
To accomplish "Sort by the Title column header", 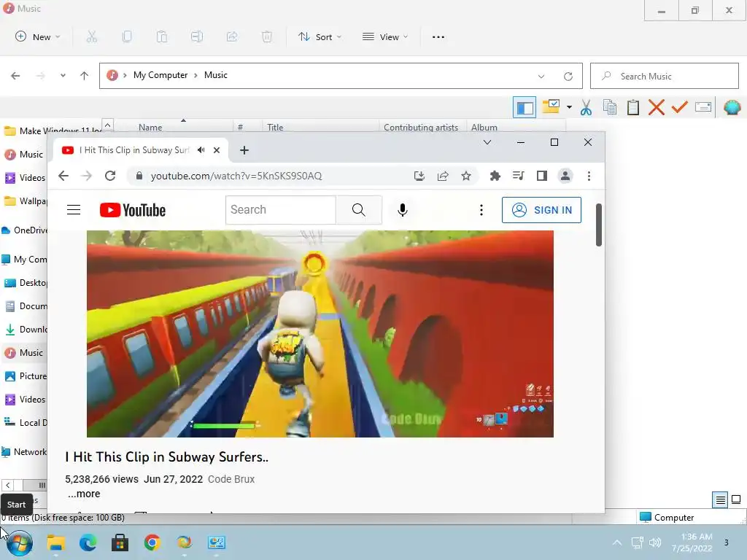I will [x=275, y=127].
